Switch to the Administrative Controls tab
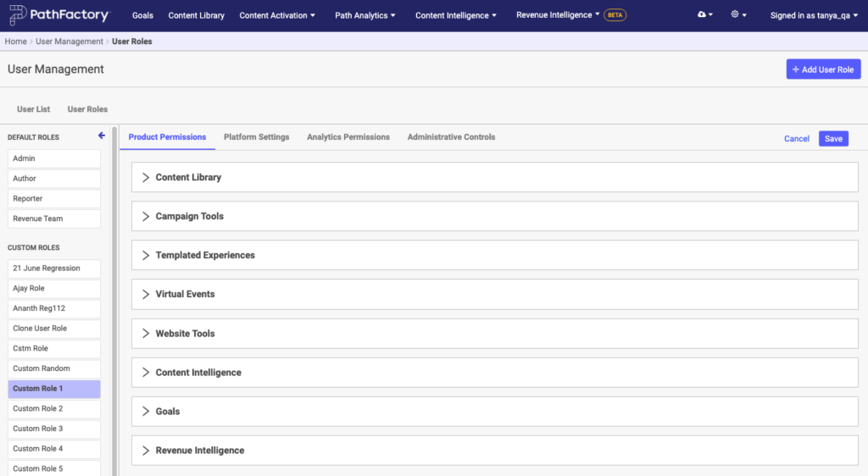The image size is (868, 476). [451, 137]
